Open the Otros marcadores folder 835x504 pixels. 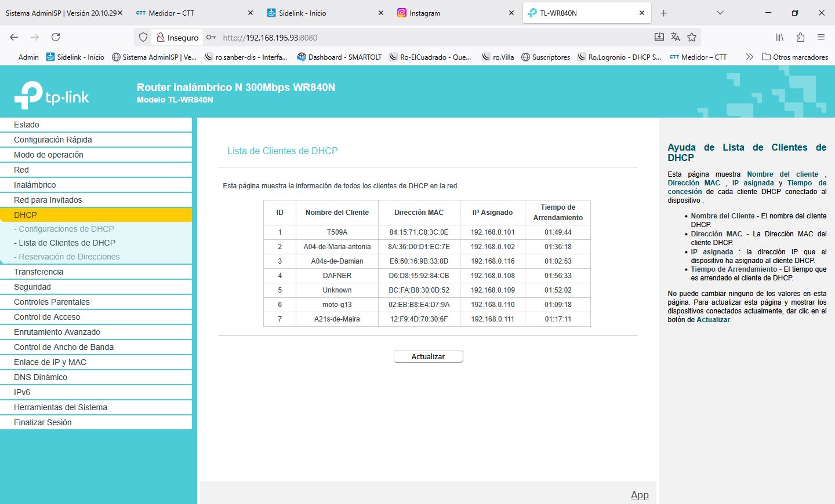[x=795, y=57]
